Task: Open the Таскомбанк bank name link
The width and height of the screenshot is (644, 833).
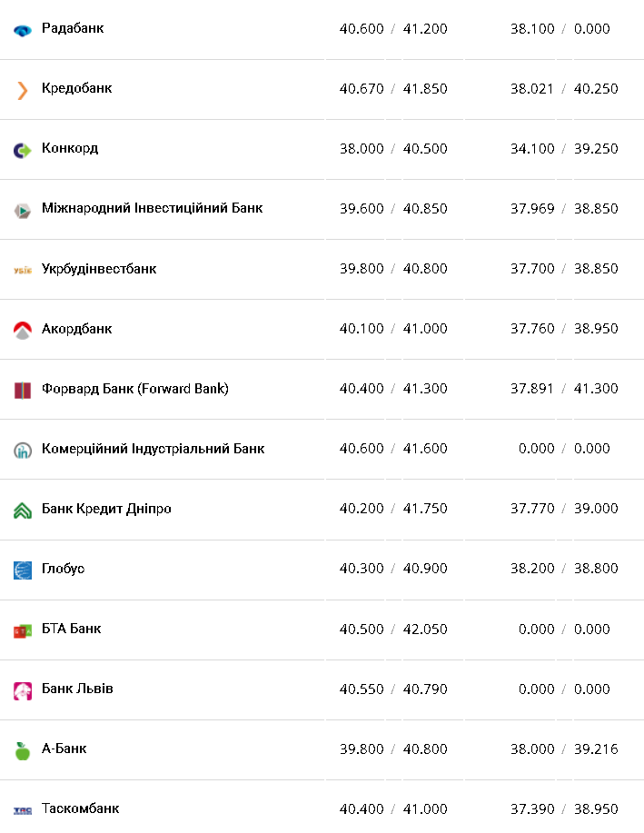Action: (80, 808)
